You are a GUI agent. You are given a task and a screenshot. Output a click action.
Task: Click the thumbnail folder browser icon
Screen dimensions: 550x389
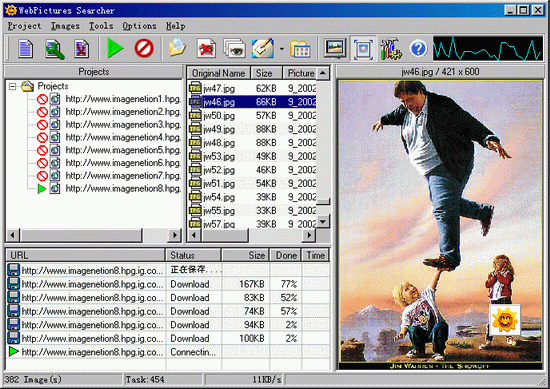(300, 49)
